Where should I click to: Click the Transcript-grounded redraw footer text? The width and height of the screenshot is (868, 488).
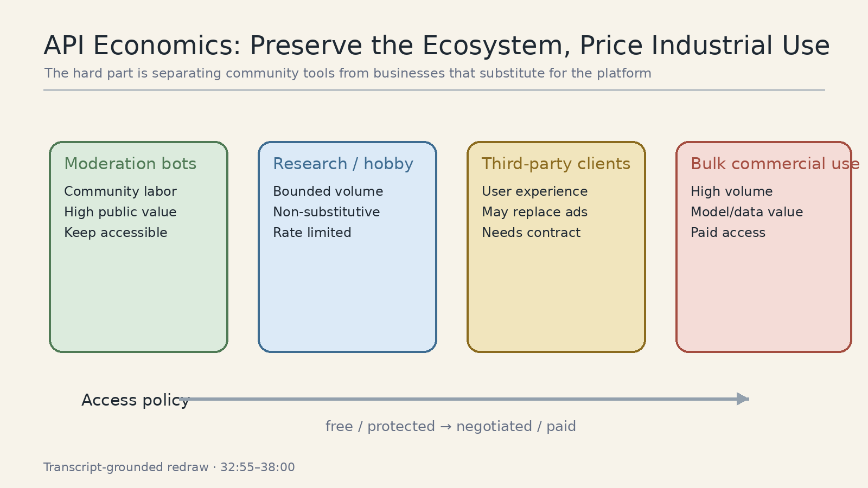(x=169, y=467)
